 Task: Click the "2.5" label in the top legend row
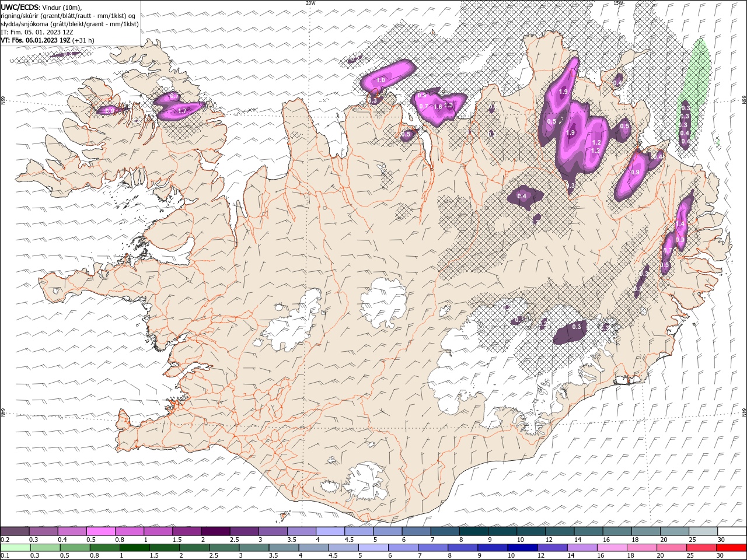234,540
